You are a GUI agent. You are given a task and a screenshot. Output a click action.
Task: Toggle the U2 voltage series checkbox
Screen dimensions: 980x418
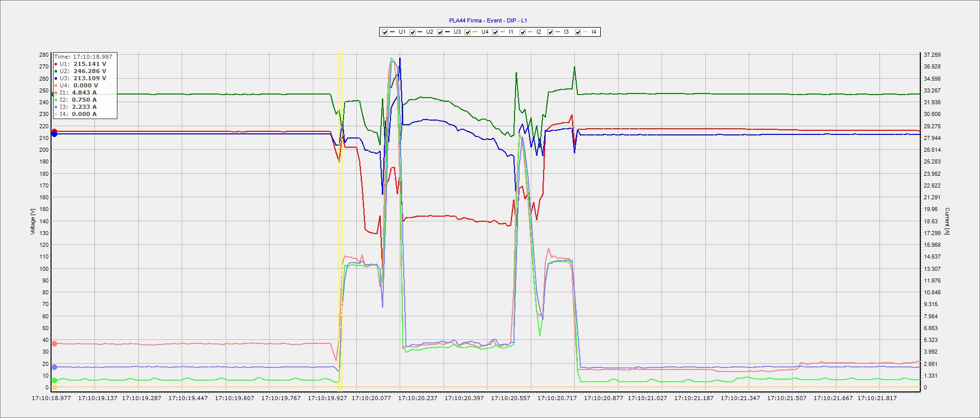[412, 32]
